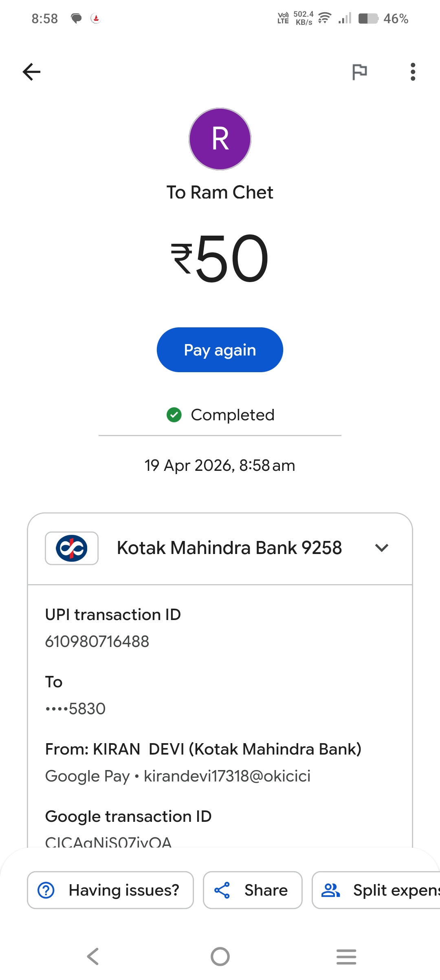Tap the Share button
The width and height of the screenshot is (440, 980).
click(253, 890)
